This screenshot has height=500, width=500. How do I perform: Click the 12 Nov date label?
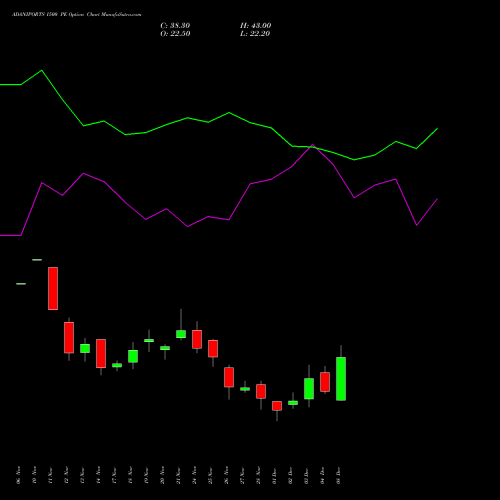[66, 475]
